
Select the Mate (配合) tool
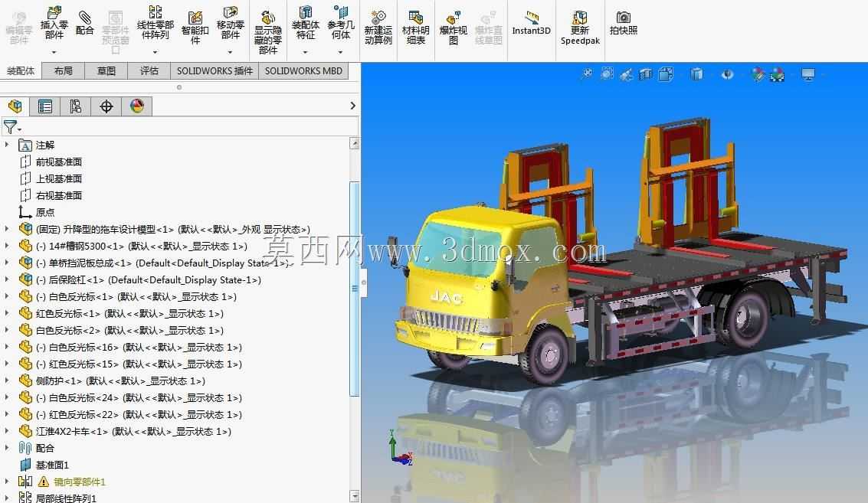tap(85, 23)
